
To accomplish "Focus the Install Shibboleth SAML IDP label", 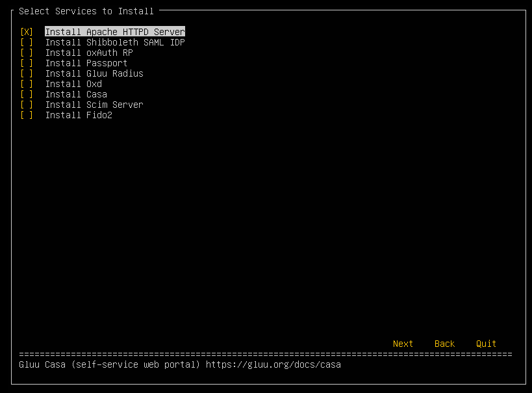I will 115,42.
